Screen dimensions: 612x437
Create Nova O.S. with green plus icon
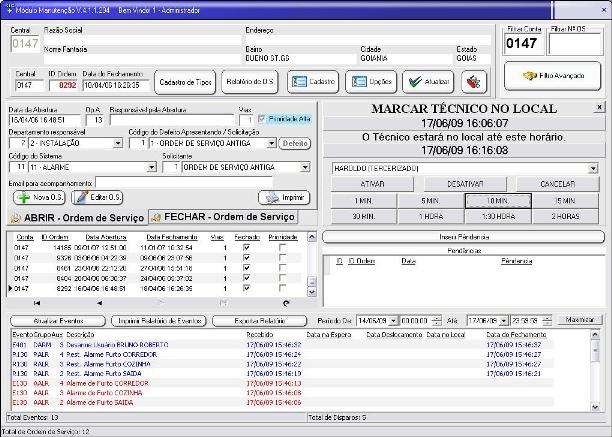pyautogui.click(x=39, y=197)
